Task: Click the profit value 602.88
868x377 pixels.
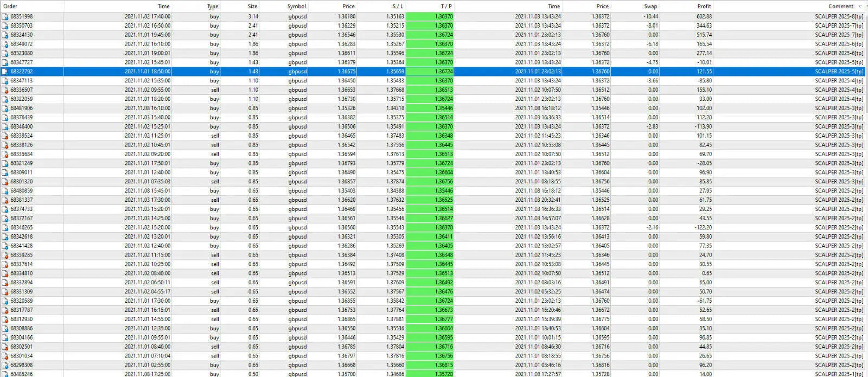Action: point(704,16)
